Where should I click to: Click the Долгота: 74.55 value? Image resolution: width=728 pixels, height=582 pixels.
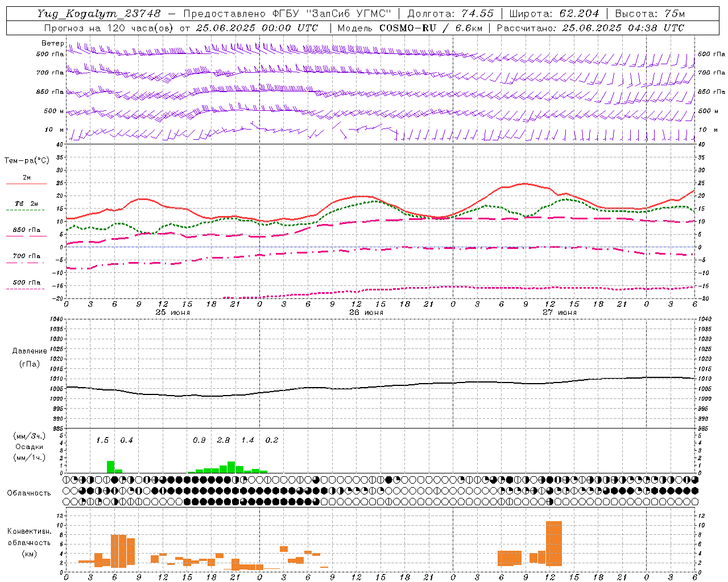(x=450, y=14)
